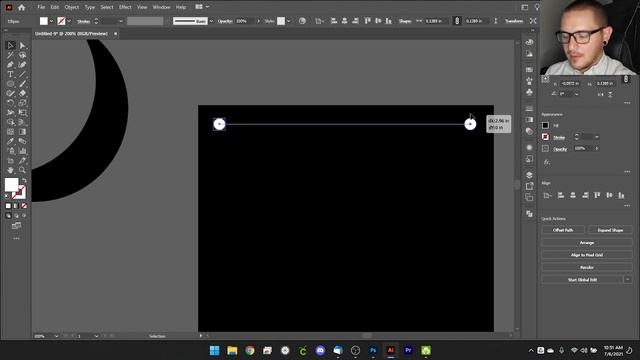
Task: Vertical align top in Align panel
Action: point(597,196)
